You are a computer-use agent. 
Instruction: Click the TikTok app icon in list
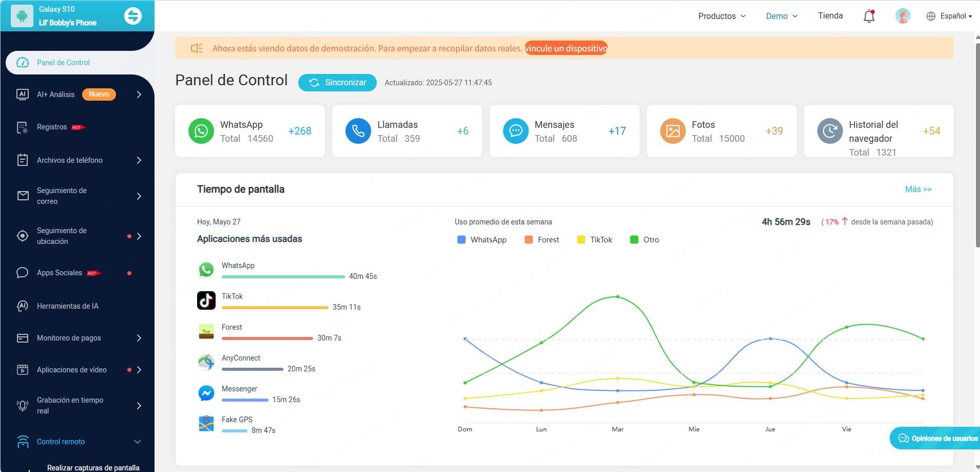(x=206, y=300)
